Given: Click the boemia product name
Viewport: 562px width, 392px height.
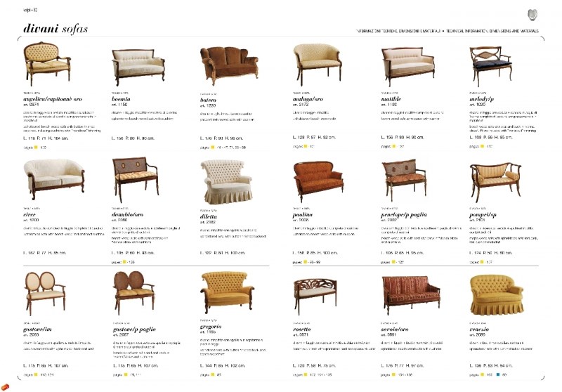Looking at the screenshot, I should tap(121, 99).
